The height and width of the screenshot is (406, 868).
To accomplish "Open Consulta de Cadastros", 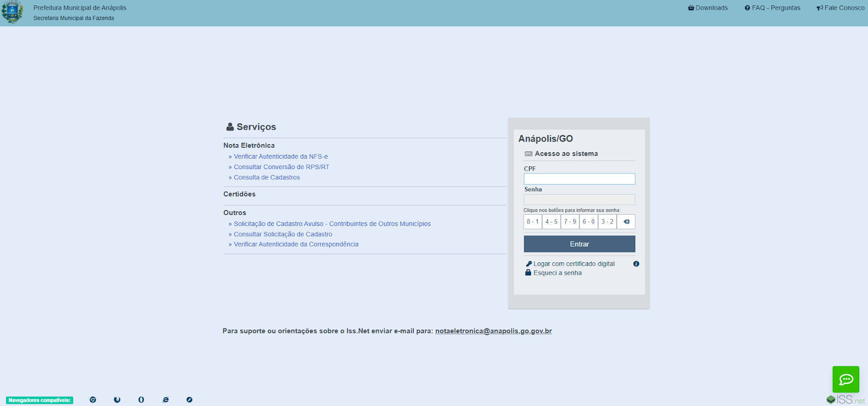I will (x=267, y=177).
